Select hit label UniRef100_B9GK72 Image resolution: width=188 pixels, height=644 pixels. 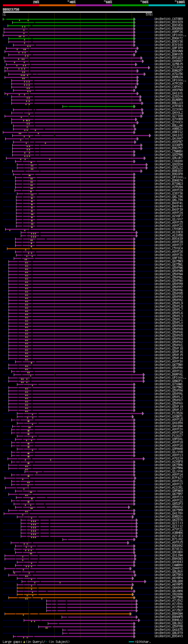pos(169,38)
